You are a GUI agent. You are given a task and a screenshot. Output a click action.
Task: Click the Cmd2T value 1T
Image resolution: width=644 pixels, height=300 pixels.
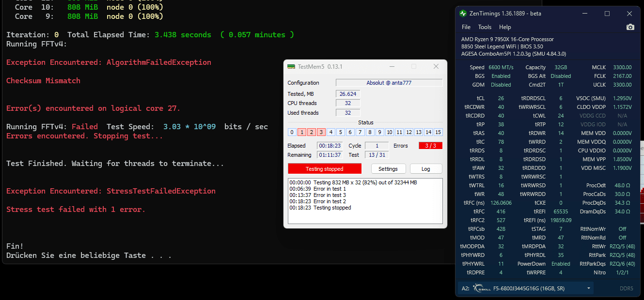(x=561, y=85)
